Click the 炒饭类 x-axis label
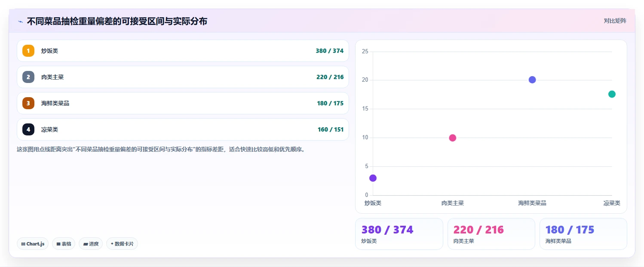644x267 pixels. 373,203
